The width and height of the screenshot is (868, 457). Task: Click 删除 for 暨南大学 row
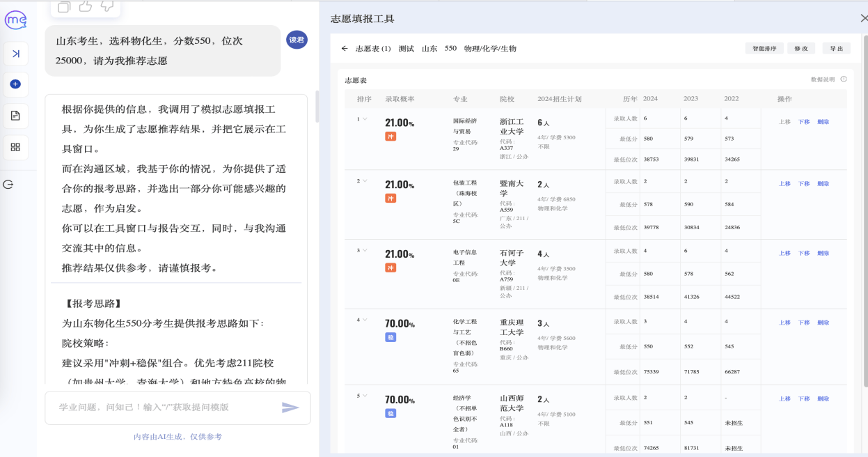point(823,184)
